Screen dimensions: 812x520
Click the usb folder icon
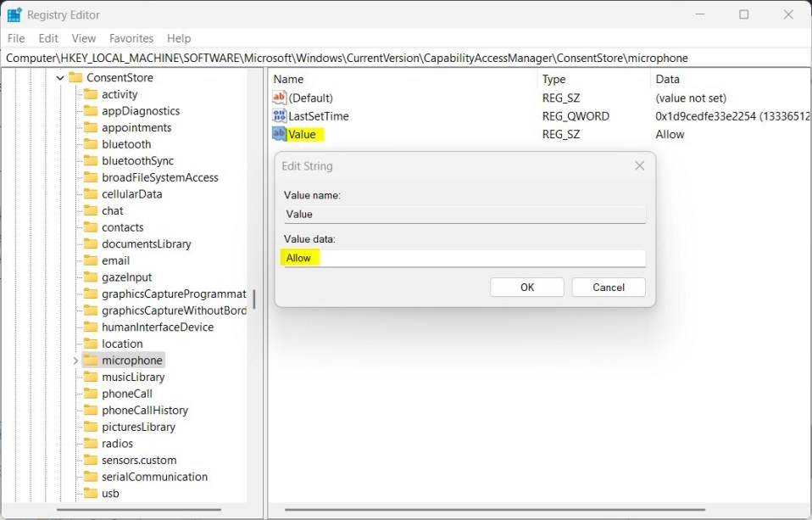tap(91, 493)
